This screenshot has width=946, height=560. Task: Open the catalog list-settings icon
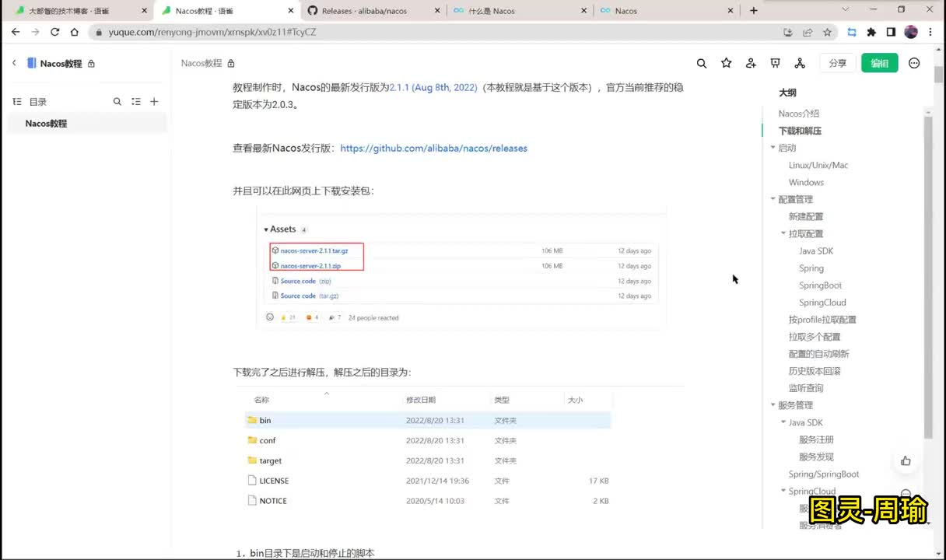coord(136,101)
